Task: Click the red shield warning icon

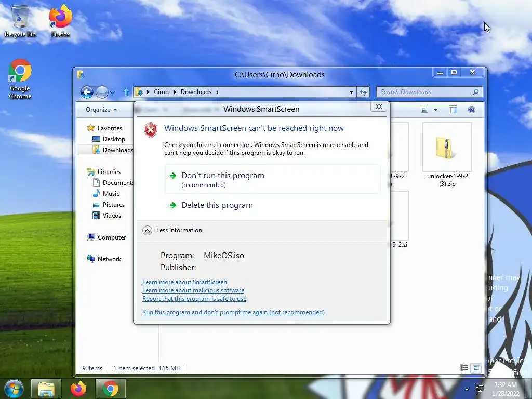Action: click(151, 130)
